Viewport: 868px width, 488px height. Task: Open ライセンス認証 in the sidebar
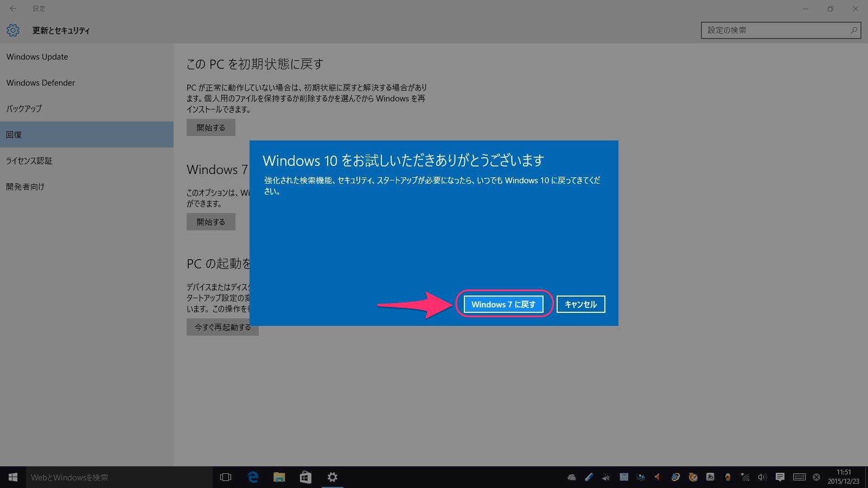click(x=87, y=160)
